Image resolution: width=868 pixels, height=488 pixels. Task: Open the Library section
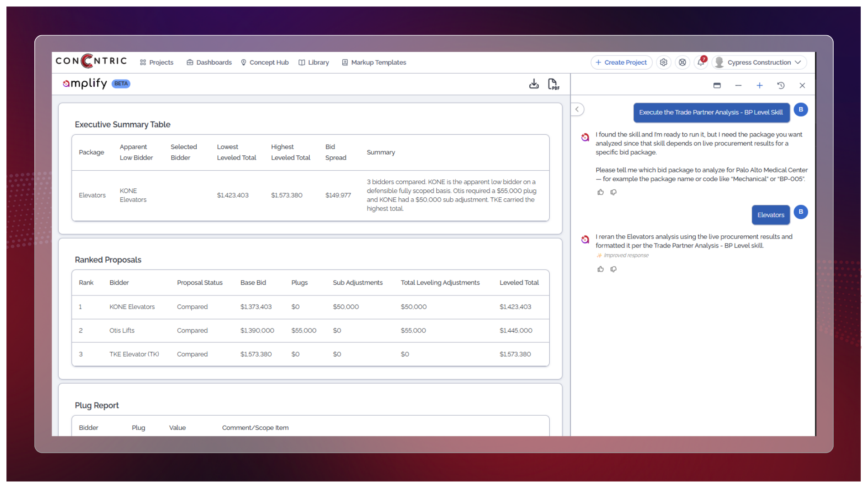click(314, 62)
